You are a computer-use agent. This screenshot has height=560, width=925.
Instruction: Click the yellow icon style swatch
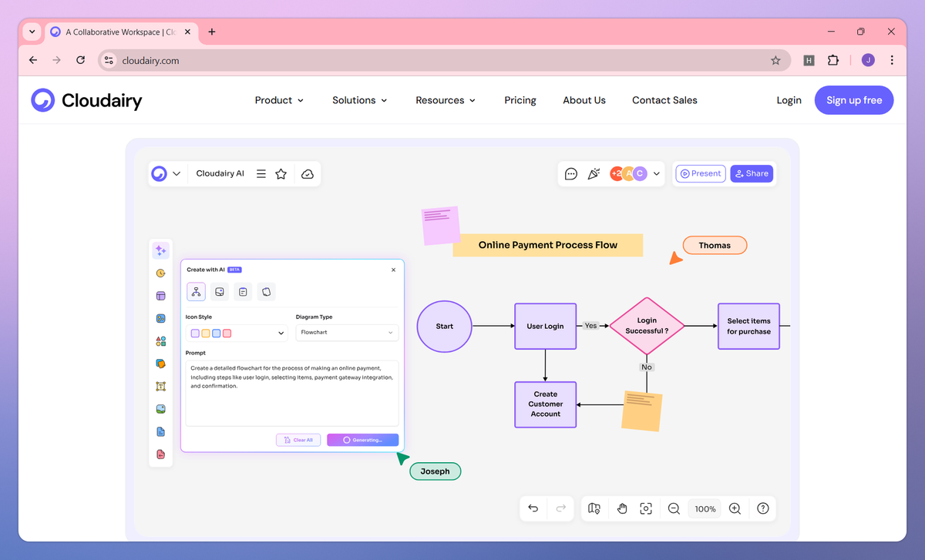(206, 333)
